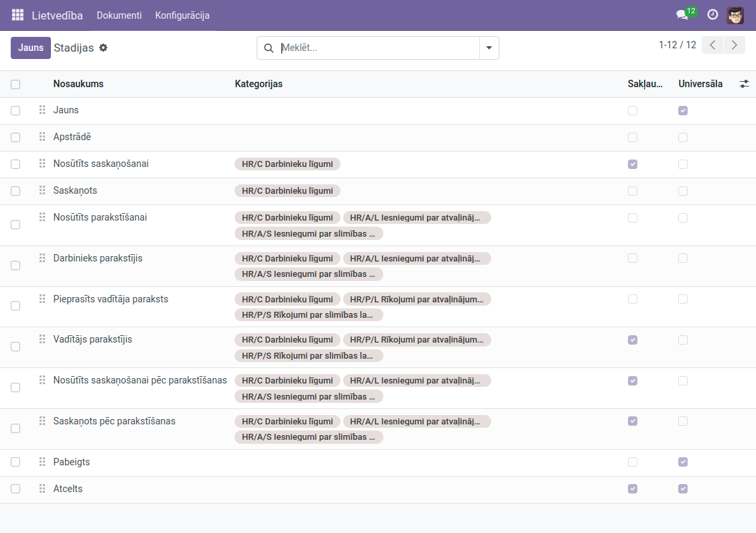This screenshot has height=533, width=756.
Task: Open the activities clock icon
Action: coord(712,15)
